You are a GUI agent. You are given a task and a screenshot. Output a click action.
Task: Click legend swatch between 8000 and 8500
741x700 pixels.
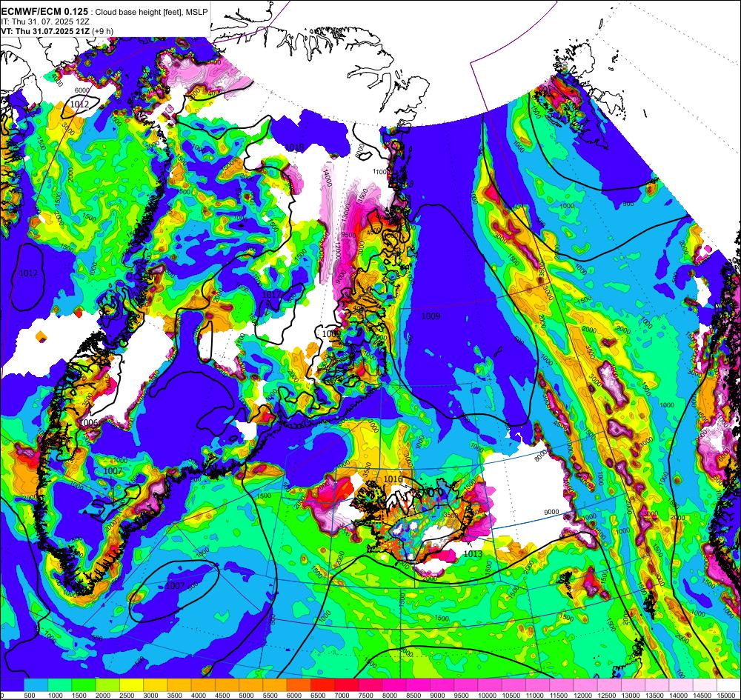(395, 684)
